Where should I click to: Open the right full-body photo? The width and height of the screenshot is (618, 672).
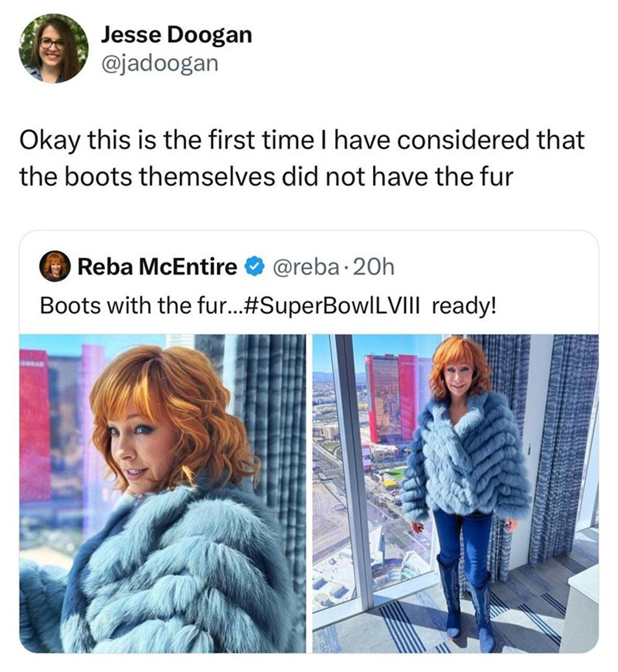(455, 493)
